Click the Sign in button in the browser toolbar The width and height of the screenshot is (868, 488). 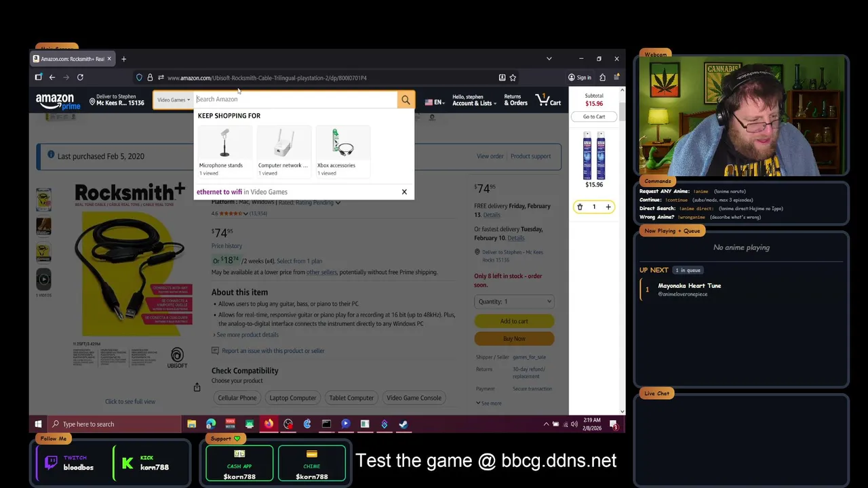pos(580,77)
